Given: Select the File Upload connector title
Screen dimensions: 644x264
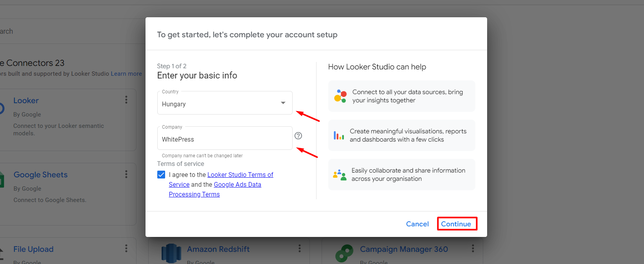Looking at the screenshot, I should (33, 249).
